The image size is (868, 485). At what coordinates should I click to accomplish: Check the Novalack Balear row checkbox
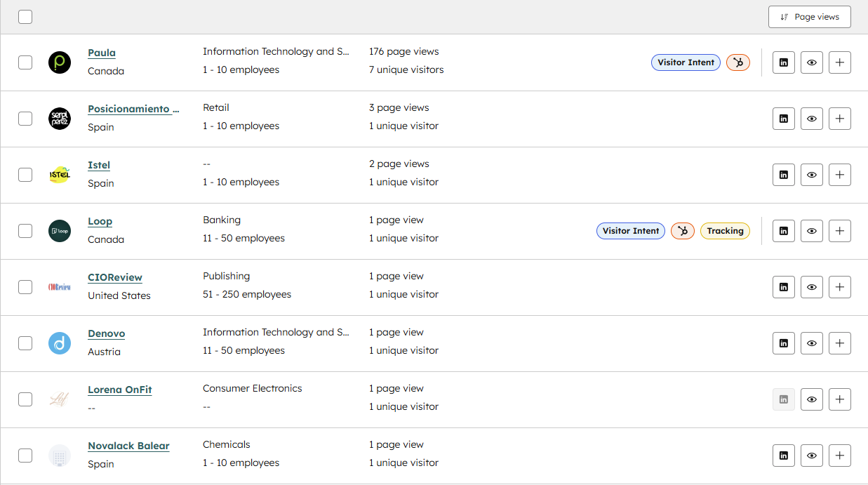click(x=25, y=456)
